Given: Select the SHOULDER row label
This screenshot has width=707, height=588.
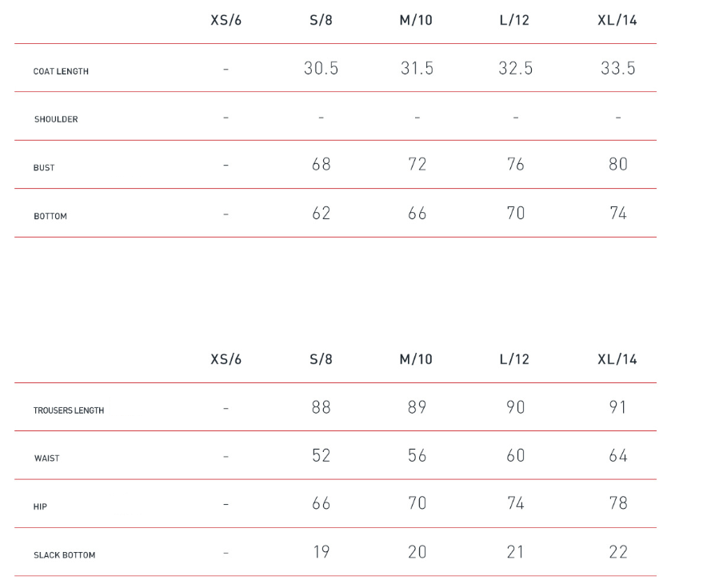Looking at the screenshot, I should (56, 119).
